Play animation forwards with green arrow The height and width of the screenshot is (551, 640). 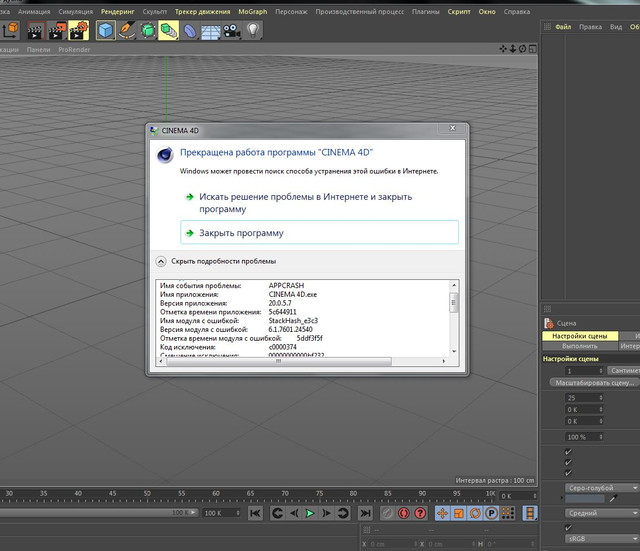tap(310, 513)
